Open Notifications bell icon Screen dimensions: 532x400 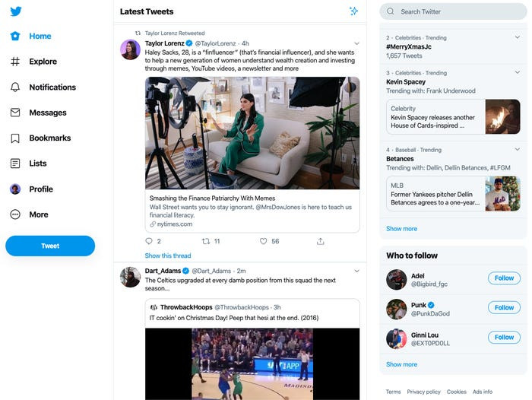click(15, 87)
